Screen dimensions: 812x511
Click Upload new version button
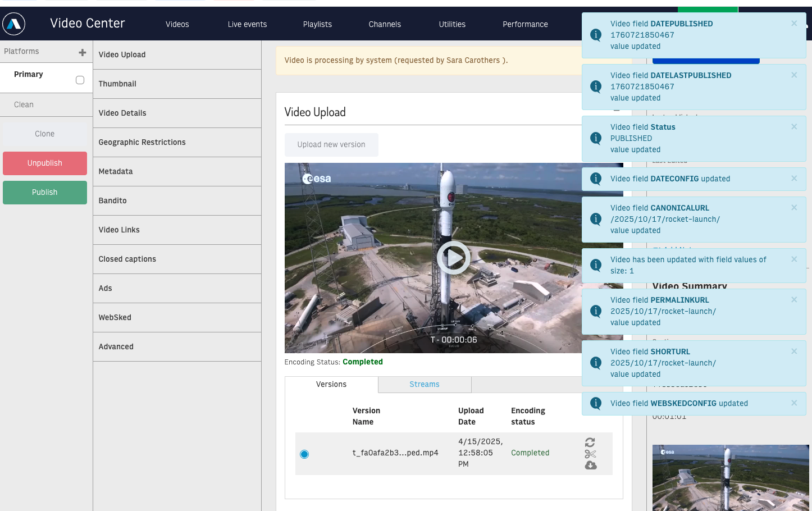coord(331,145)
